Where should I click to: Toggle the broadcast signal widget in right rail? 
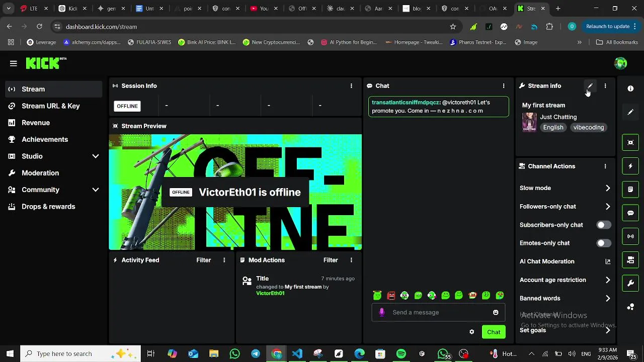tap(630, 236)
